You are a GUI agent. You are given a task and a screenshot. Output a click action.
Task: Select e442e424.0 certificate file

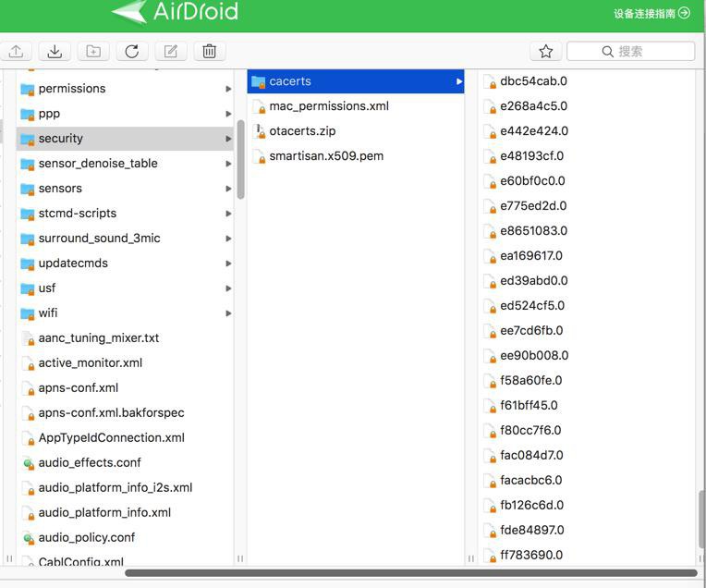(x=587, y=131)
